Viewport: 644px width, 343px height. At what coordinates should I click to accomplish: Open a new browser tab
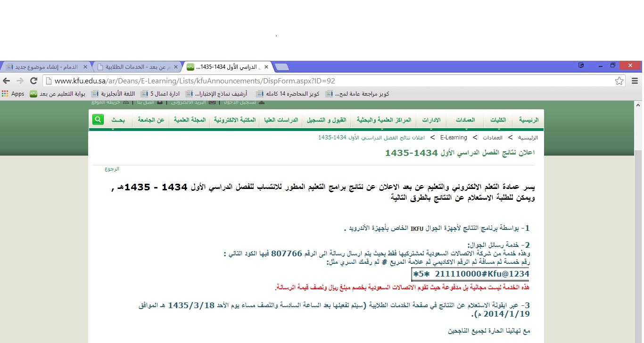coord(281,67)
